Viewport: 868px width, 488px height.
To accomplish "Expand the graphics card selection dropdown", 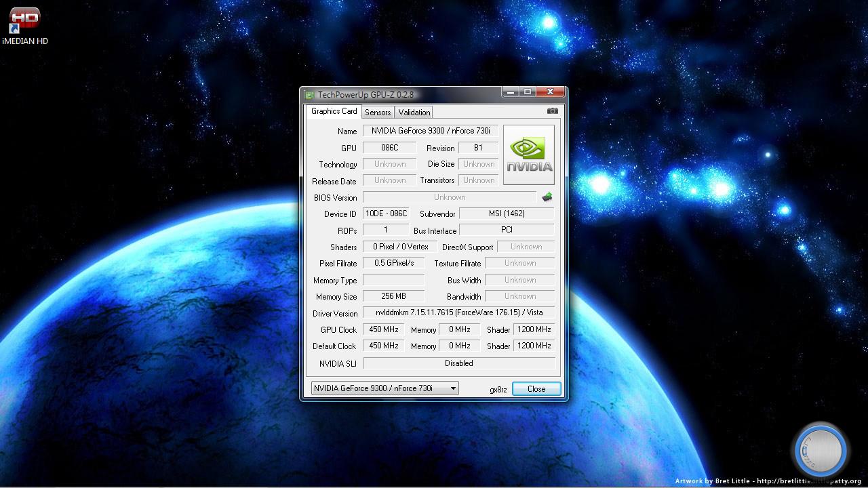I will point(385,388).
